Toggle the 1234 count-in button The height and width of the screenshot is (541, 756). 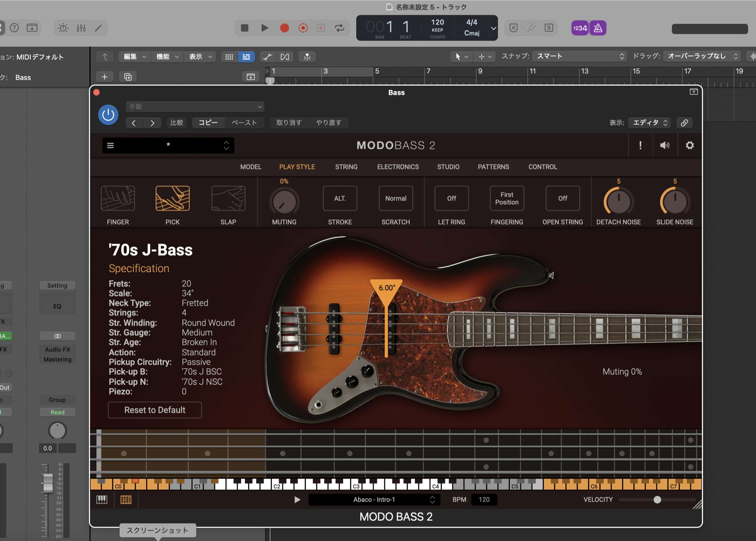(x=580, y=28)
